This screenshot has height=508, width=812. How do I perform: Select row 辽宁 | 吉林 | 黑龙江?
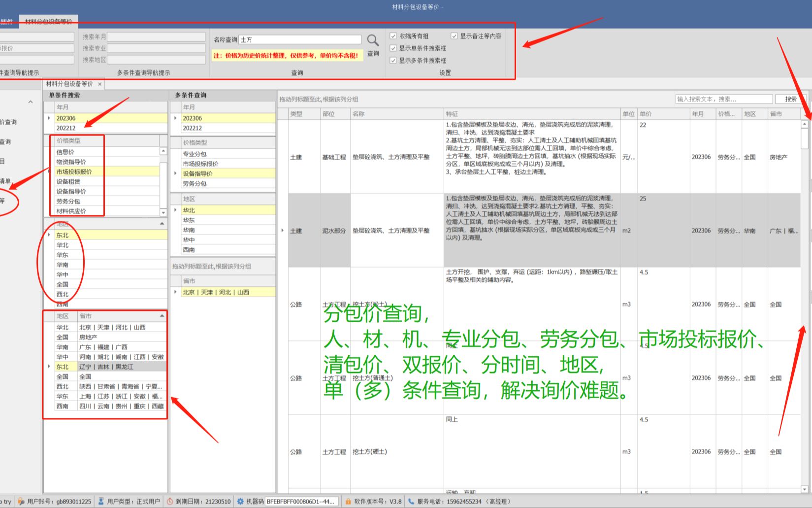111,367
